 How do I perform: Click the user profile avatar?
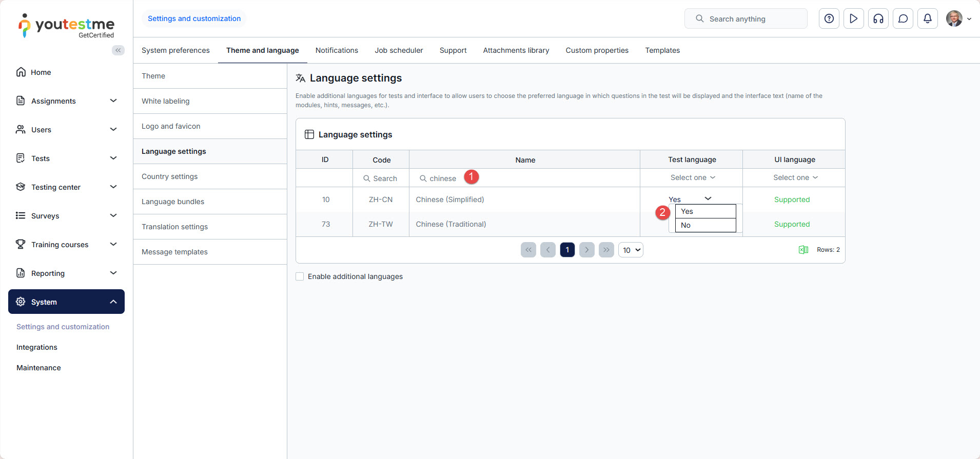tap(954, 19)
